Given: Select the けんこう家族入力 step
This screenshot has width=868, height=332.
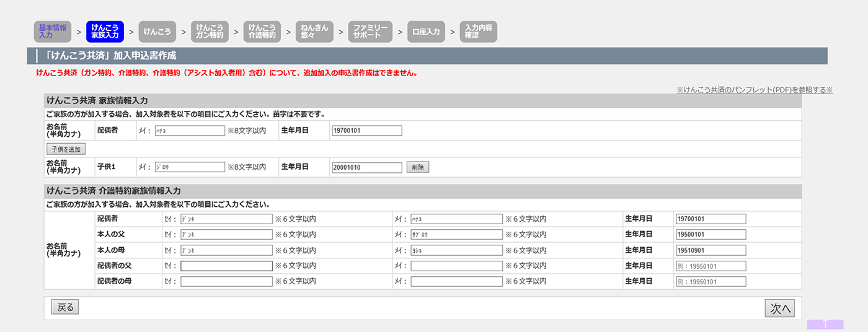Looking at the screenshot, I should pos(105,32).
